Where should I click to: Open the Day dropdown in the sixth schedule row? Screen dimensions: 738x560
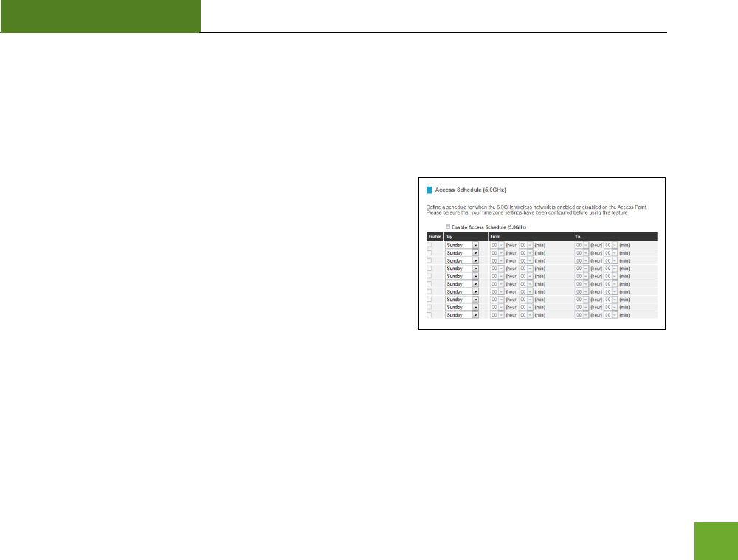[x=462, y=284]
